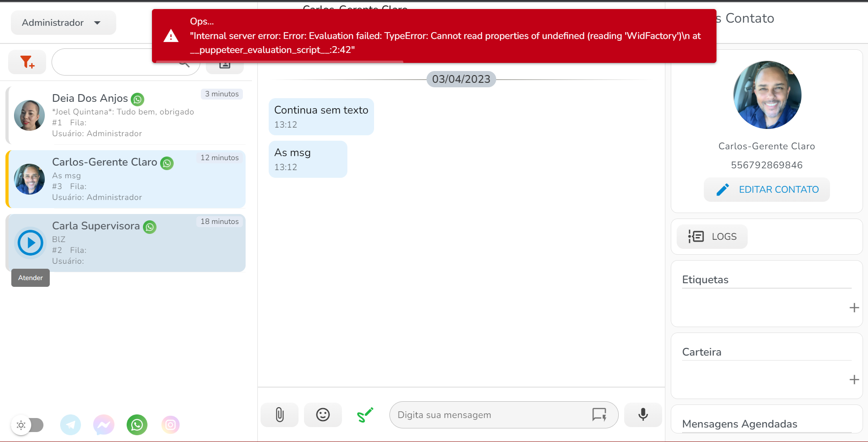Open the Administrador dropdown
Viewport: 868px width, 442px height.
[x=63, y=22]
